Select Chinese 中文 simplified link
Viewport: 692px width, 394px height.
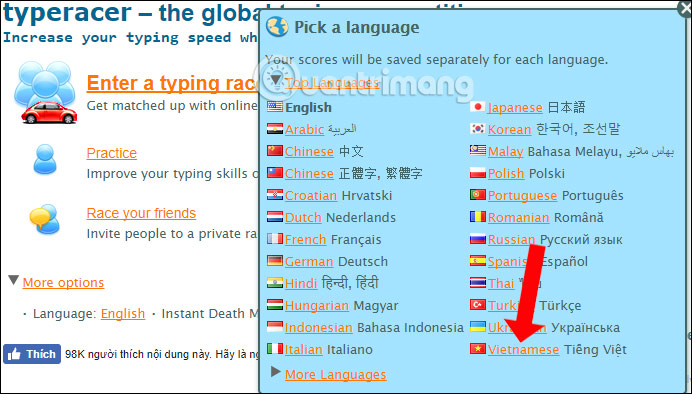[x=309, y=151]
